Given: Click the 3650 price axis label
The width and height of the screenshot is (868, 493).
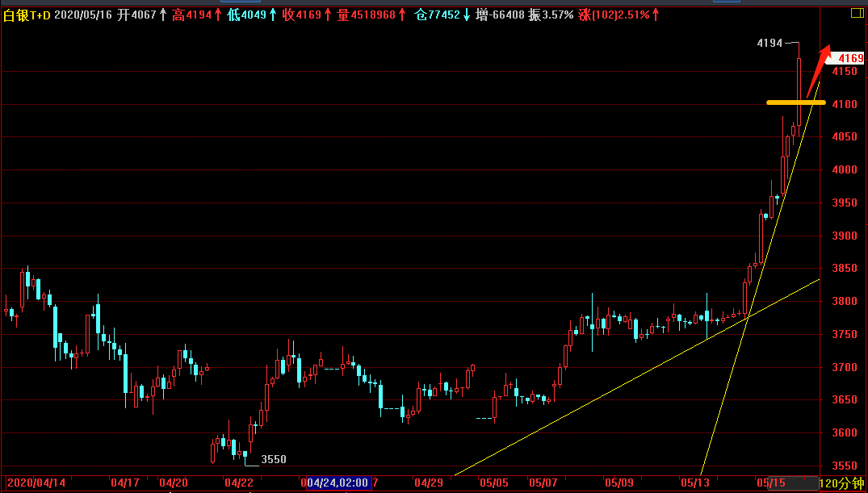Looking at the screenshot, I should 845,400.
